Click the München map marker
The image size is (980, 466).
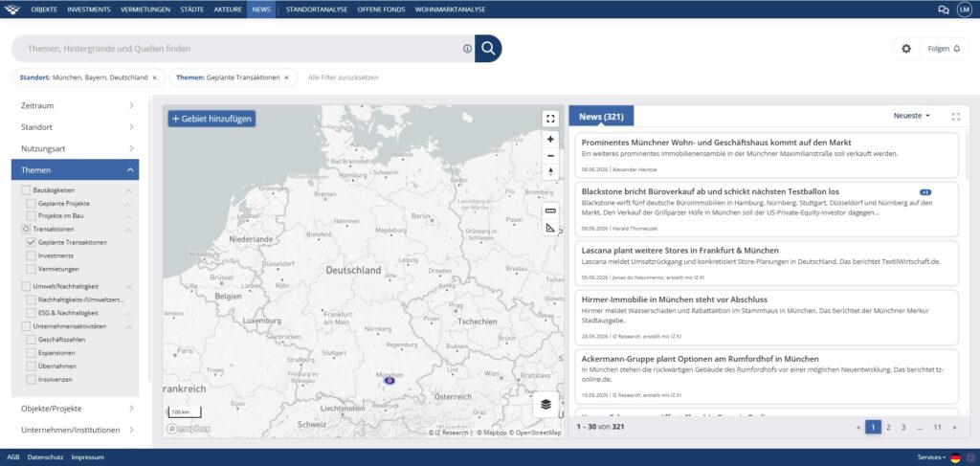point(389,380)
